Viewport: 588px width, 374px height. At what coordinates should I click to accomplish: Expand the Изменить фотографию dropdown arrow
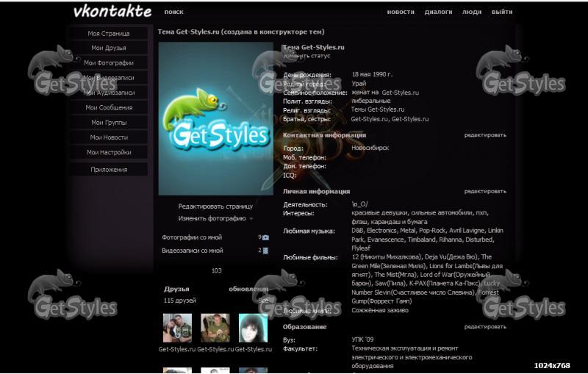coord(251,218)
